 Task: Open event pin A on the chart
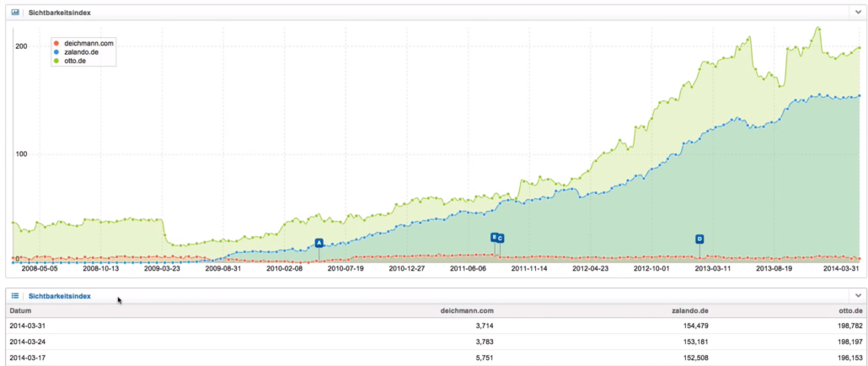319,243
